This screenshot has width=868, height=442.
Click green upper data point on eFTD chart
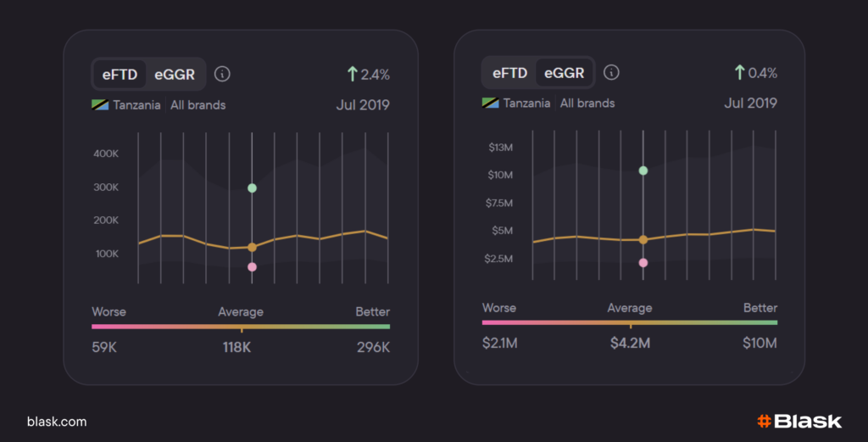pos(252,187)
